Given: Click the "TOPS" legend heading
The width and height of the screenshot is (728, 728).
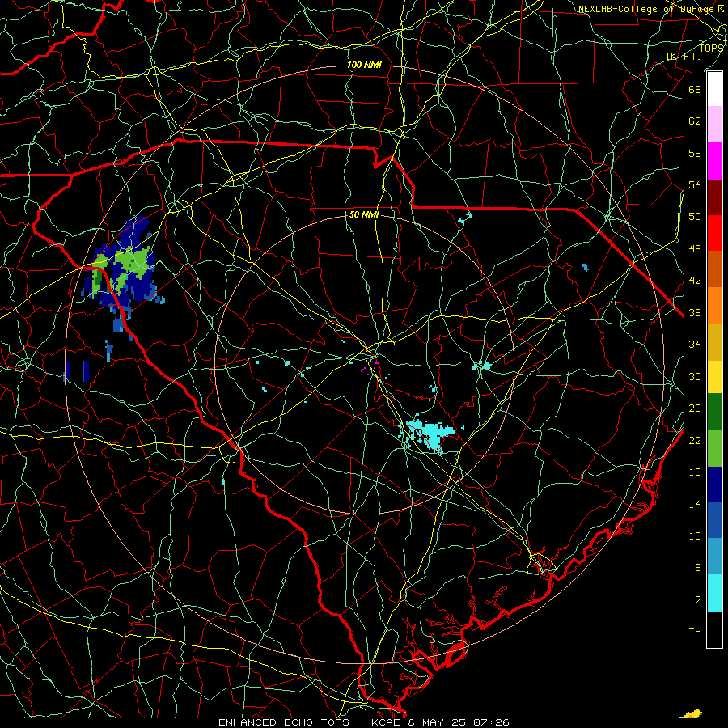Looking at the screenshot, I should click(711, 49).
